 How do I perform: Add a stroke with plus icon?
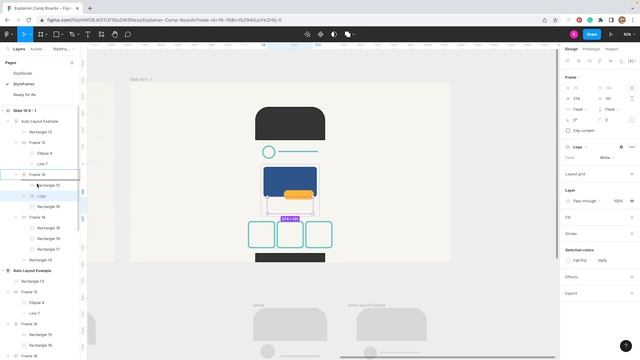[x=632, y=233]
